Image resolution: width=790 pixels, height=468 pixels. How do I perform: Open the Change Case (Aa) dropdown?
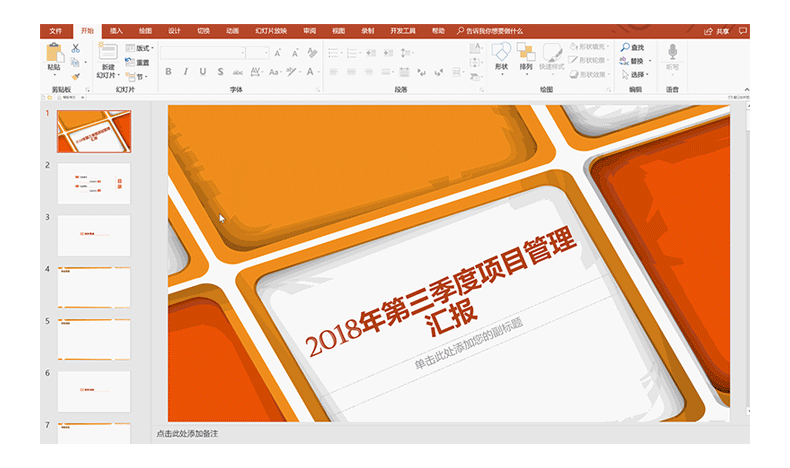[x=275, y=72]
